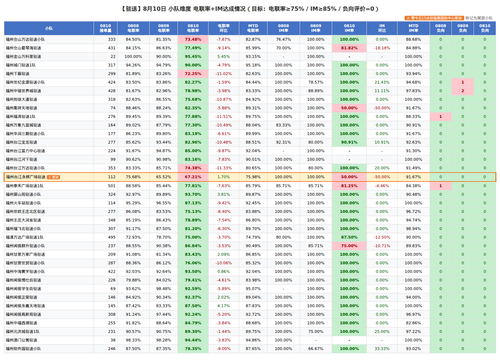
Task: Click the green 94.44% cell
Action: [x=193, y=340]
